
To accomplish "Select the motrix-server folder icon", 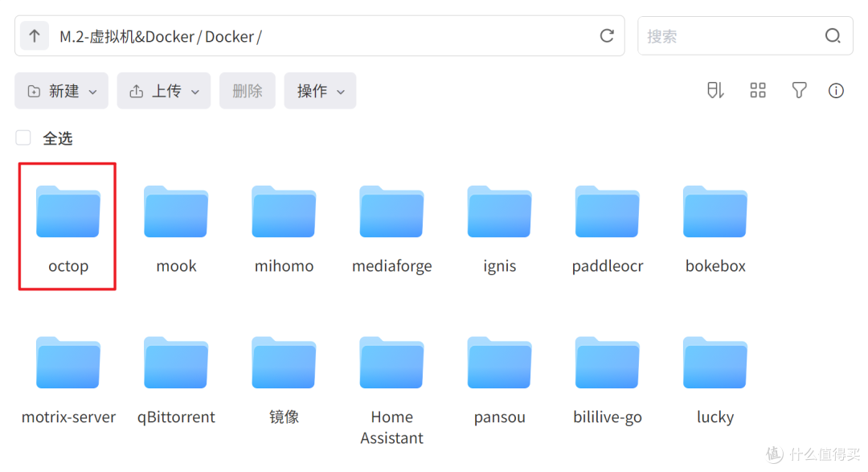I will point(68,363).
